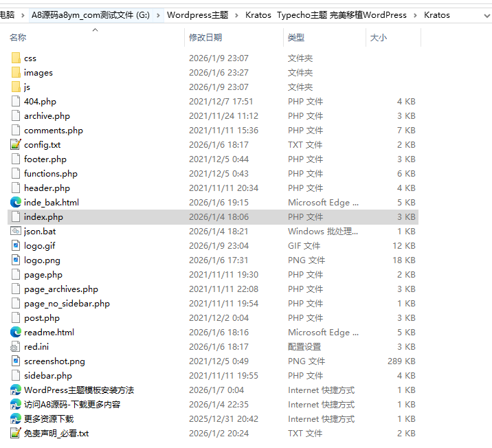Select the js folder icon
492x448 pixels.
pyautogui.click(x=16, y=87)
